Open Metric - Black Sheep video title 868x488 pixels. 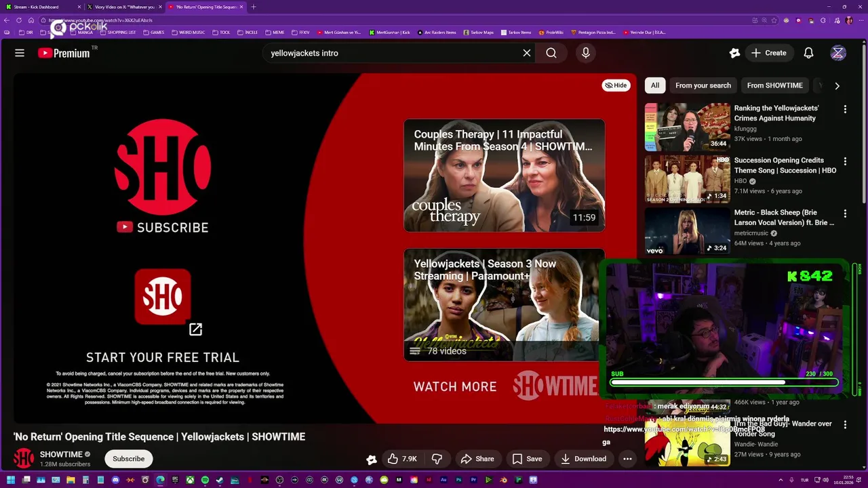point(784,218)
